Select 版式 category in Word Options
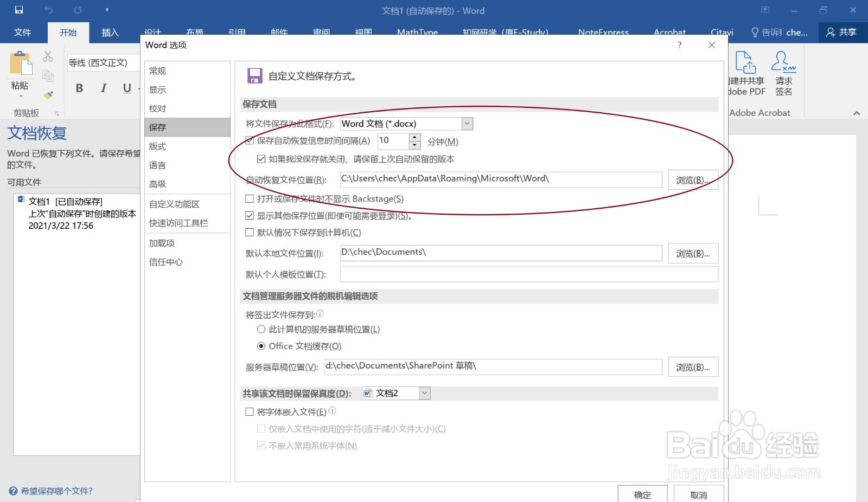 tap(187, 146)
